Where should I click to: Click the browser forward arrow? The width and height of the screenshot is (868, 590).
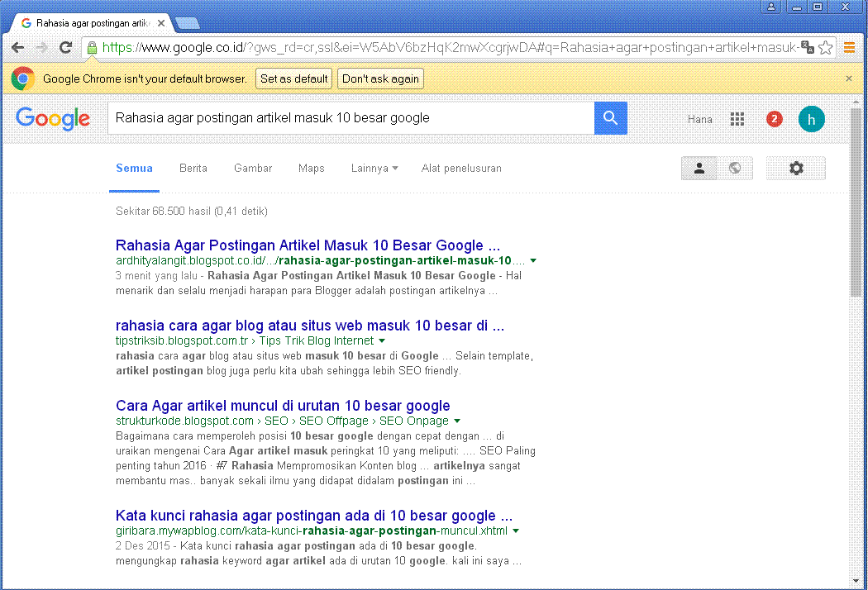(x=41, y=48)
